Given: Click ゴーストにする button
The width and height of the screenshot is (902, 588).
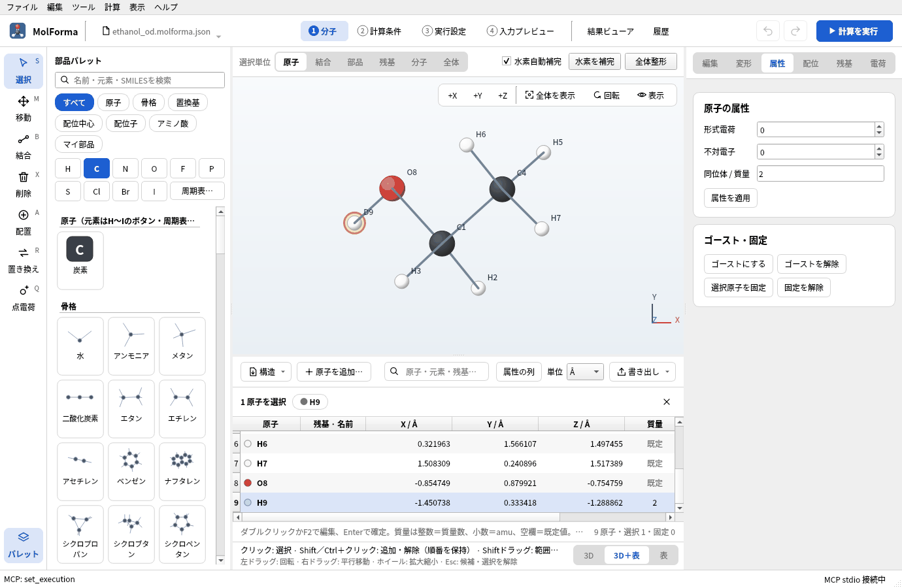Looking at the screenshot, I should tap(739, 264).
